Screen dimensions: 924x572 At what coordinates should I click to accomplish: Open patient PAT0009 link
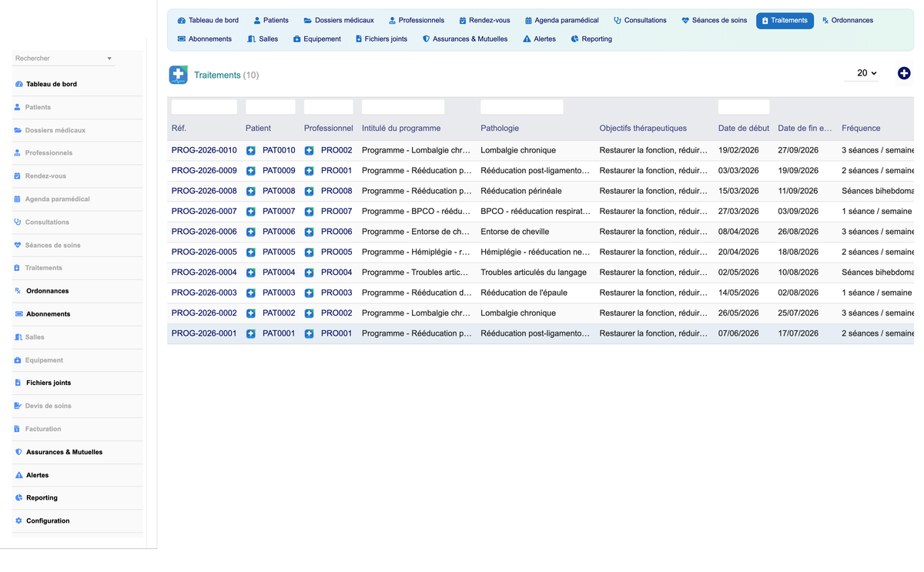279,170
